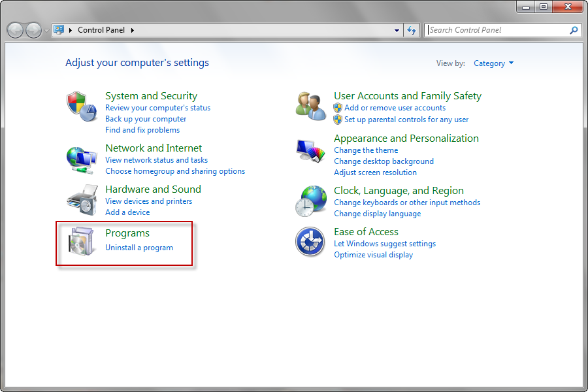Screen dimensions: 588x392
Task: Open the Hardware and Sound printer icon
Action: 82,199
